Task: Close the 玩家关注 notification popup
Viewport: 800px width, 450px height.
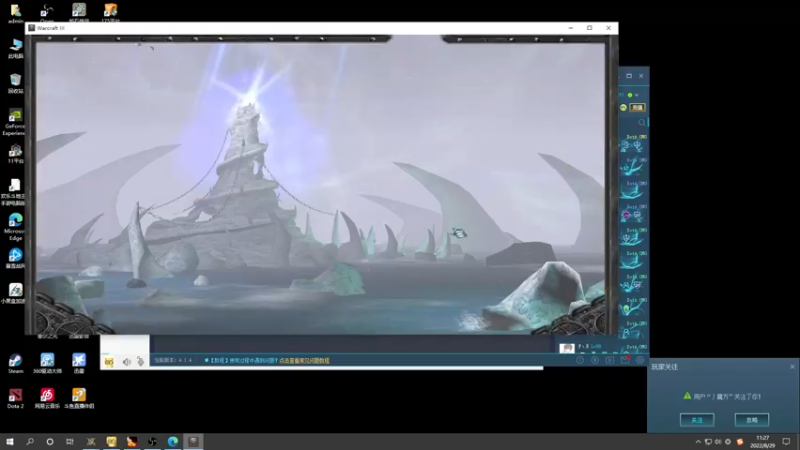Action: click(792, 367)
